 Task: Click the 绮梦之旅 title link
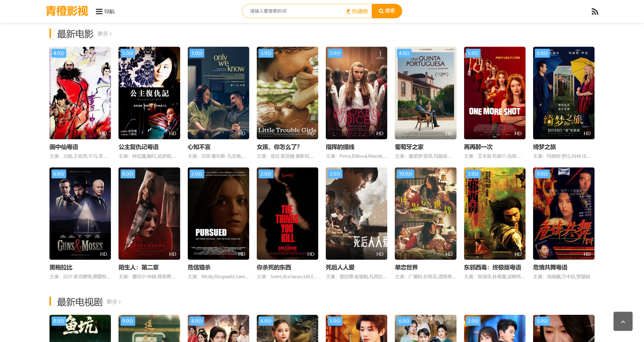[544, 147]
